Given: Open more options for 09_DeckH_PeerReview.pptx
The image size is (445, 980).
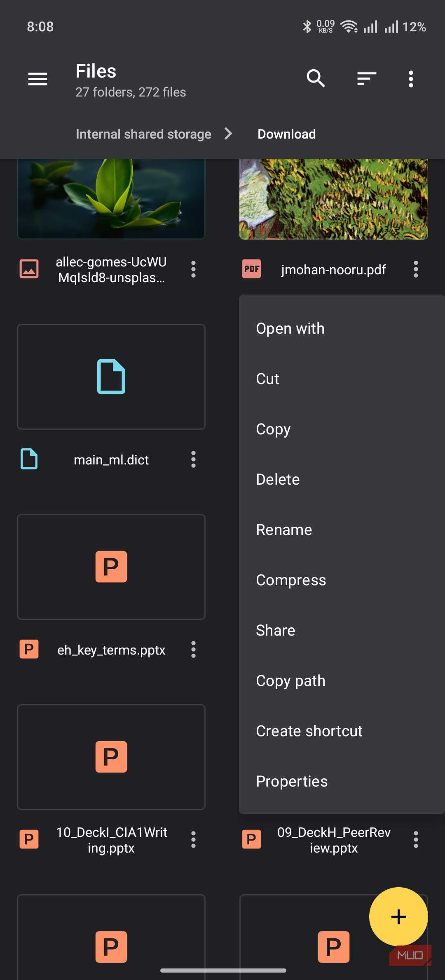Looking at the screenshot, I should [x=416, y=840].
